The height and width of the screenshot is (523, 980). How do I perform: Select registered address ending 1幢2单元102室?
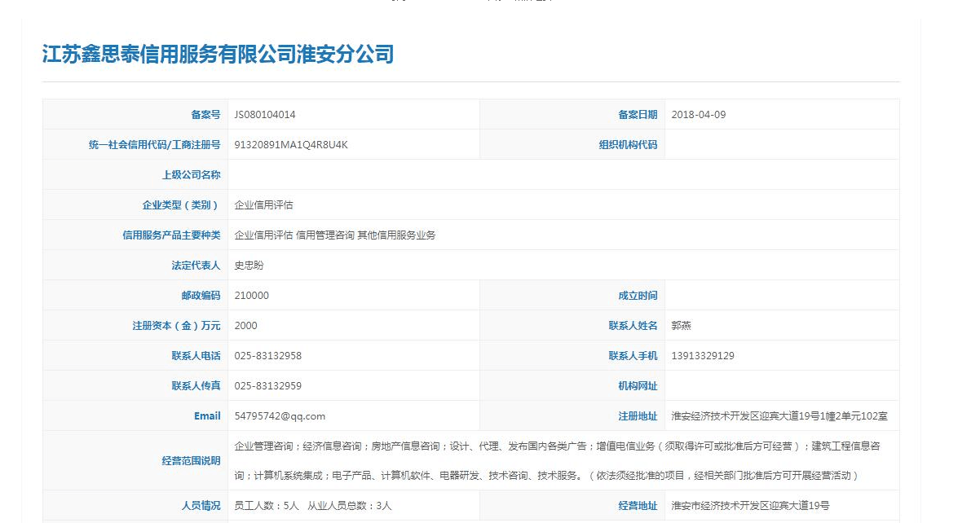coord(779,416)
